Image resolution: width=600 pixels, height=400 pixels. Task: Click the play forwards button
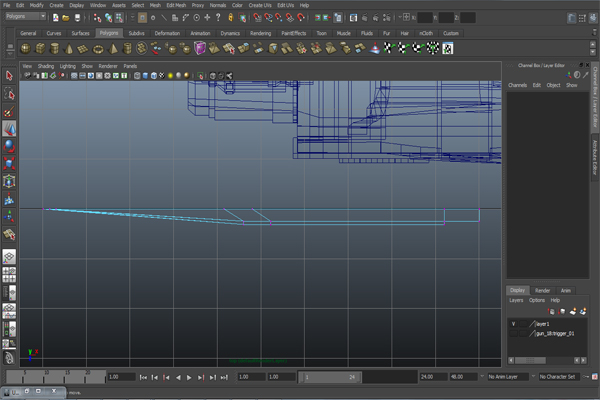pyautogui.click(x=189, y=377)
